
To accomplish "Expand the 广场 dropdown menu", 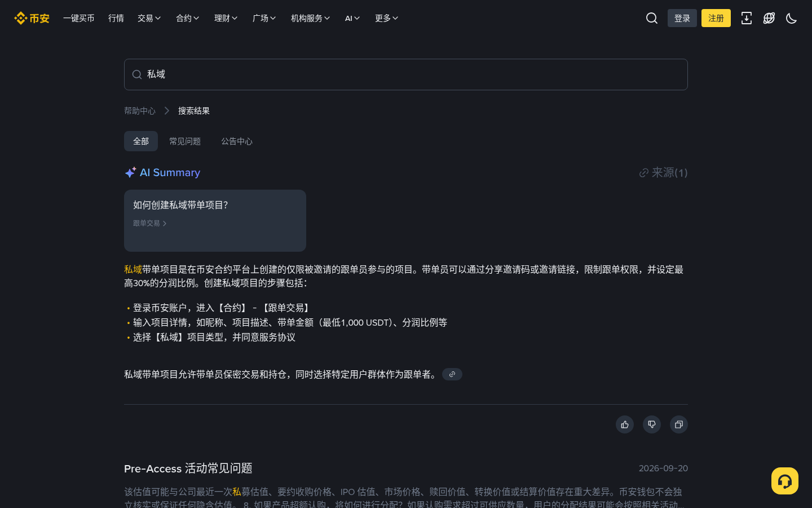I will (264, 18).
